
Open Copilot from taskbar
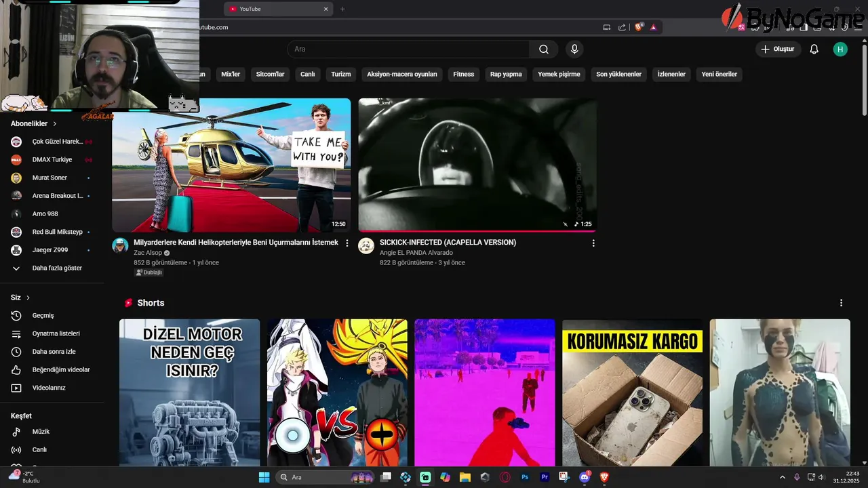[445, 477]
